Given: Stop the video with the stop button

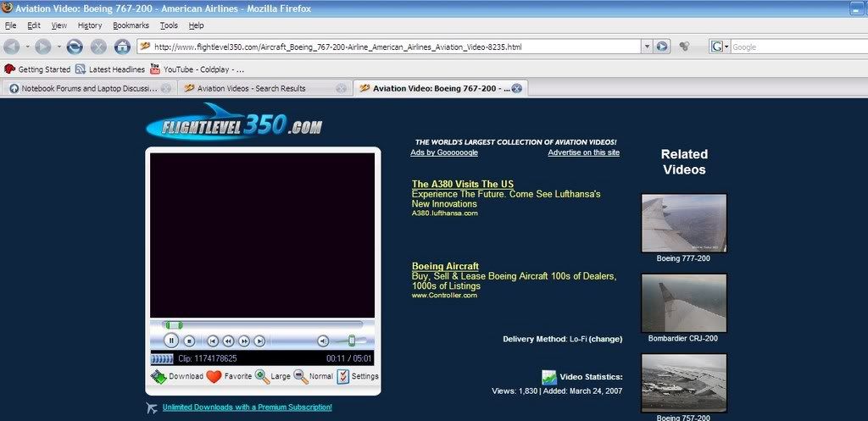Looking at the screenshot, I should coord(189,341).
